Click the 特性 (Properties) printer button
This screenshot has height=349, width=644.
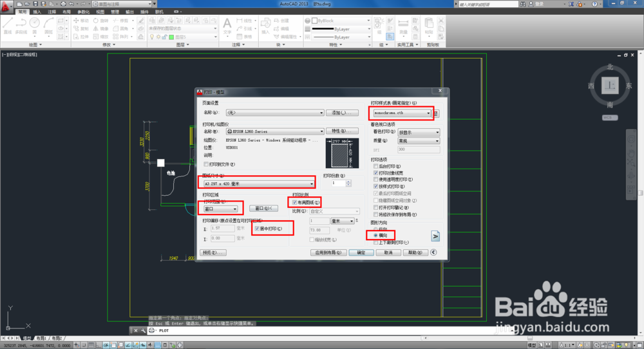coord(342,131)
